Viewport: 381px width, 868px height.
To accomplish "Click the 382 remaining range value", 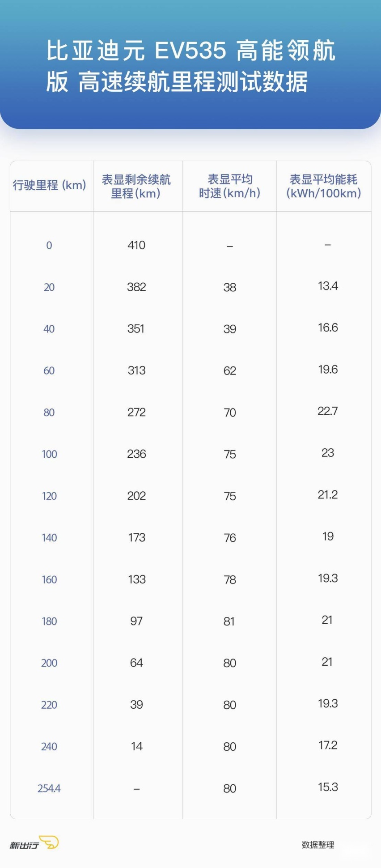I will tap(136, 287).
